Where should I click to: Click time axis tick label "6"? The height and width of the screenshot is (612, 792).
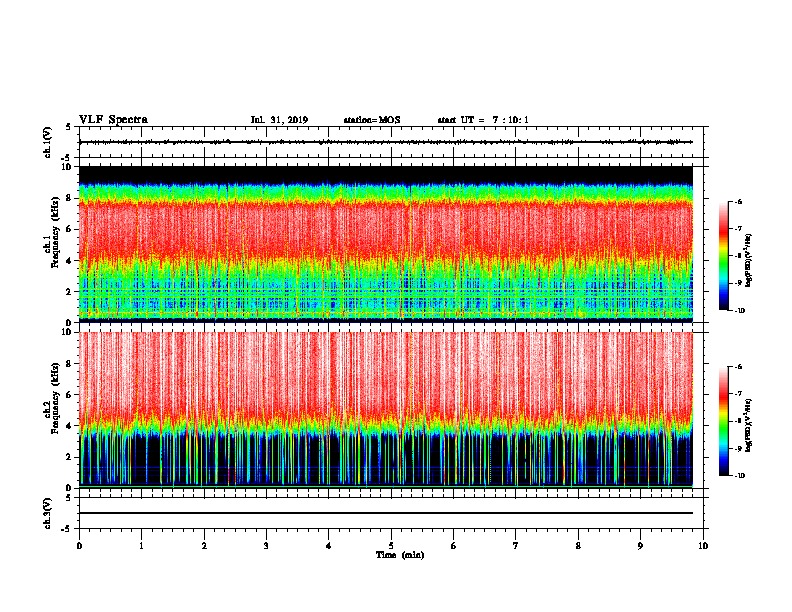pos(454,546)
